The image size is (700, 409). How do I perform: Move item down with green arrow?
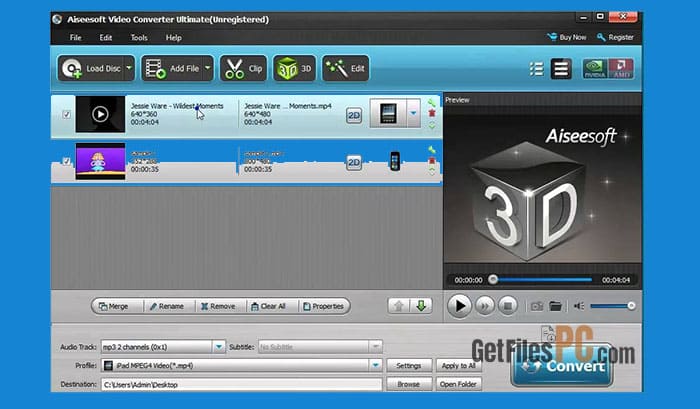[421, 306]
